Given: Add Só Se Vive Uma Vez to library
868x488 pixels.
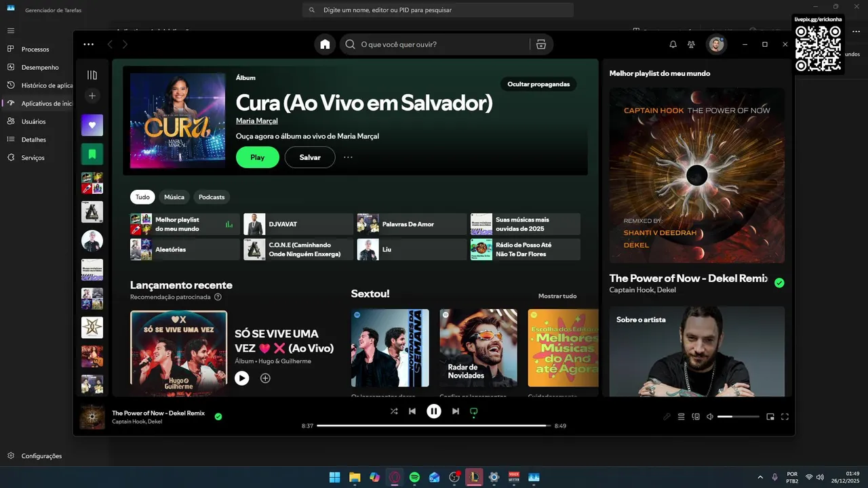Looking at the screenshot, I should click(265, 378).
